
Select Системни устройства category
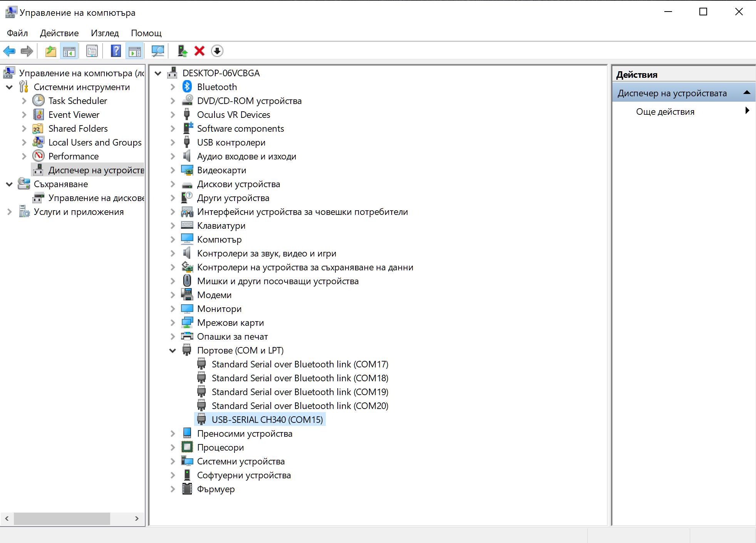241,461
